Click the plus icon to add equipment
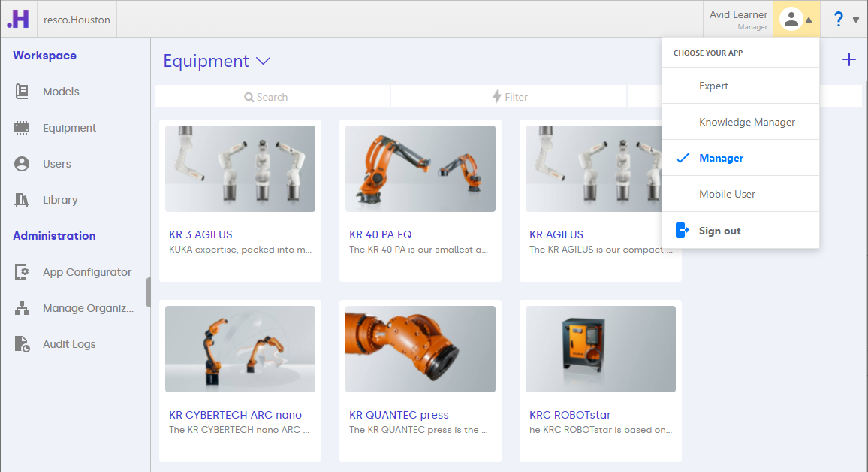This screenshot has width=868, height=472. (x=848, y=59)
